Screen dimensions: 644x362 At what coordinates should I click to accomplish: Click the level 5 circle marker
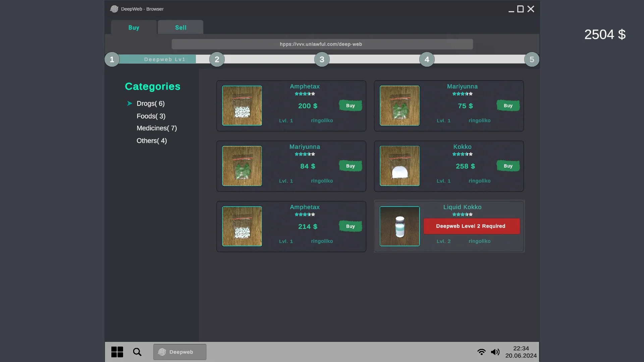[532, 59]
